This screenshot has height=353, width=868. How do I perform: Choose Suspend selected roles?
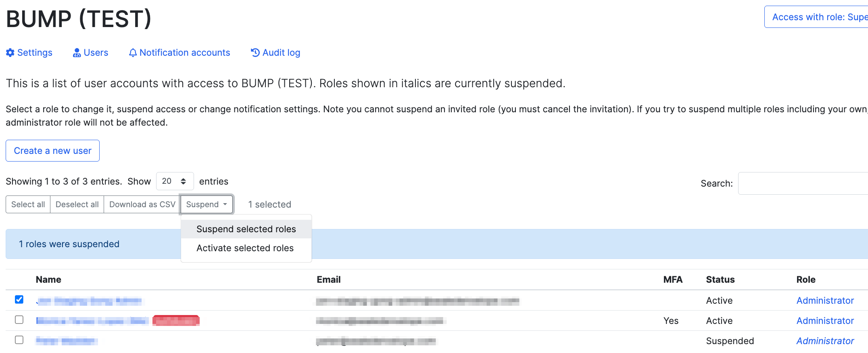246,229
